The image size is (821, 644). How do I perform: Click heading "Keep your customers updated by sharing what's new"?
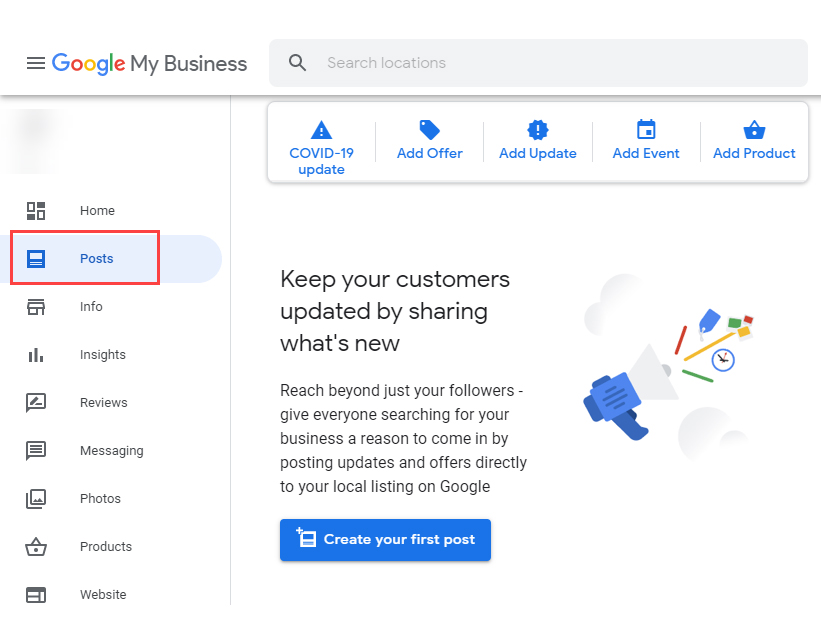click(x=395, y=312)
